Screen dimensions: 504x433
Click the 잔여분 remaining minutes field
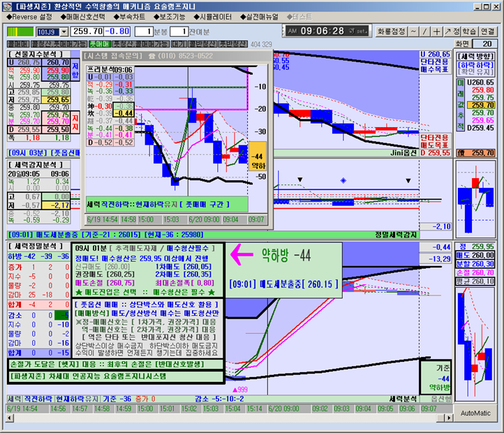click(179, 31)
